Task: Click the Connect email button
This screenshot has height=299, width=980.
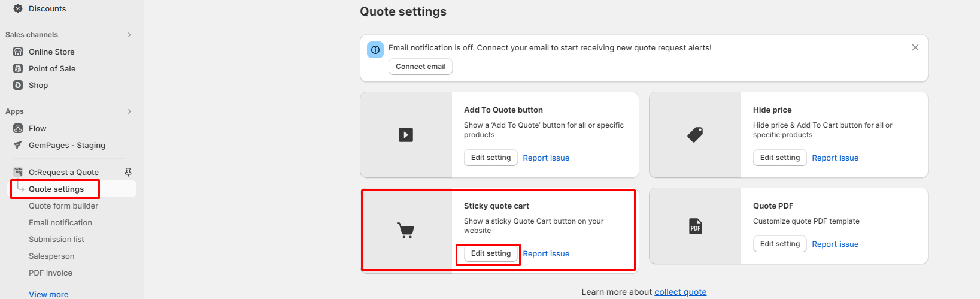Action: (420, 67)
